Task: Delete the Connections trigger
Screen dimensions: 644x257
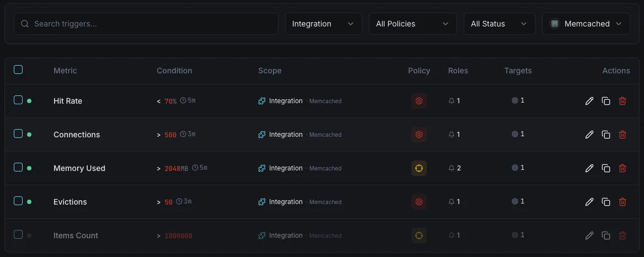Action: 622,135
